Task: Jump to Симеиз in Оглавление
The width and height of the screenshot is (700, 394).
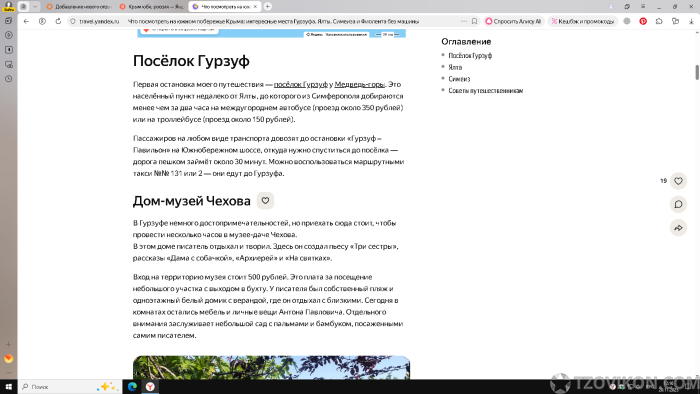Action: click(x=459, y=79)
